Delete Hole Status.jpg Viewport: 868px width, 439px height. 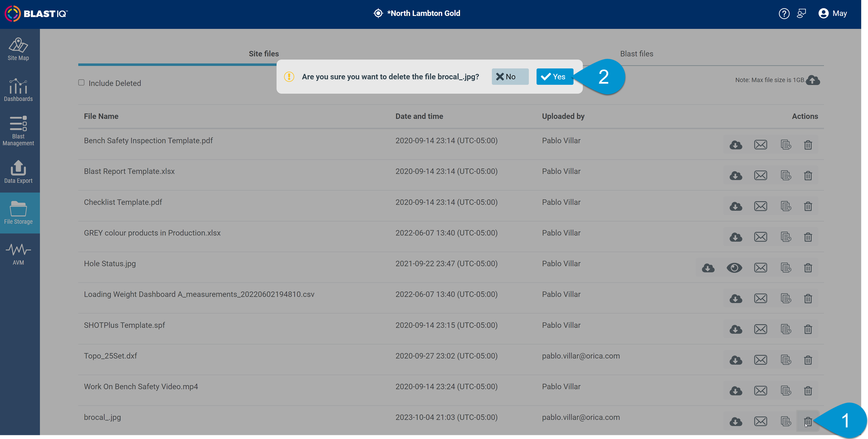(x=808, y=268)
